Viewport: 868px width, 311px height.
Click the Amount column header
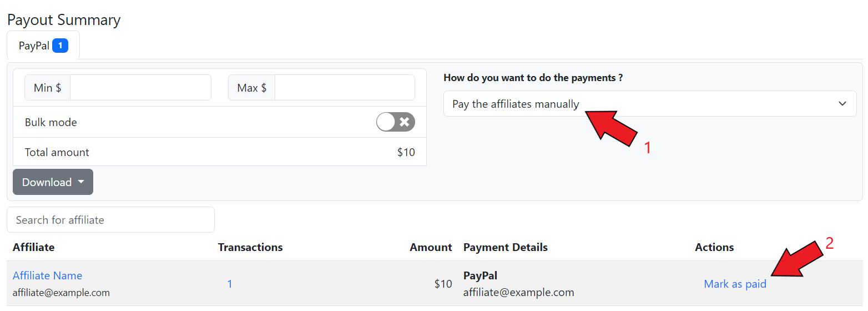[x=431, y=247]
